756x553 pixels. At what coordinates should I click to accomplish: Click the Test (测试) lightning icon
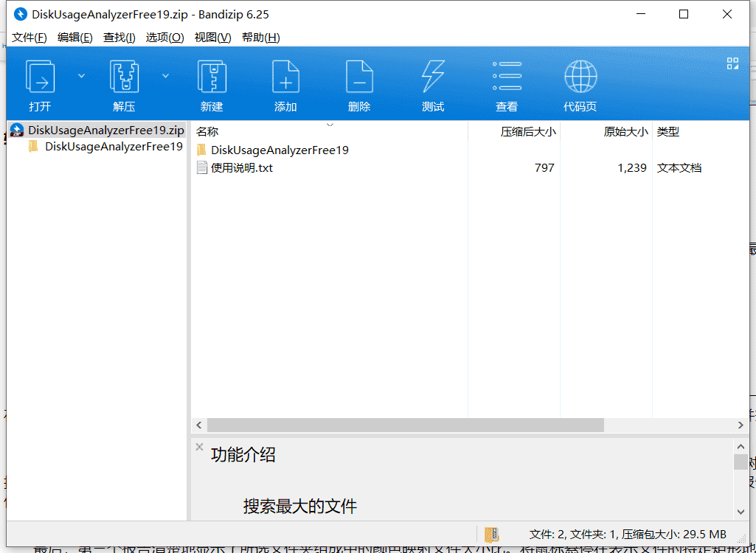click(433, 76)
